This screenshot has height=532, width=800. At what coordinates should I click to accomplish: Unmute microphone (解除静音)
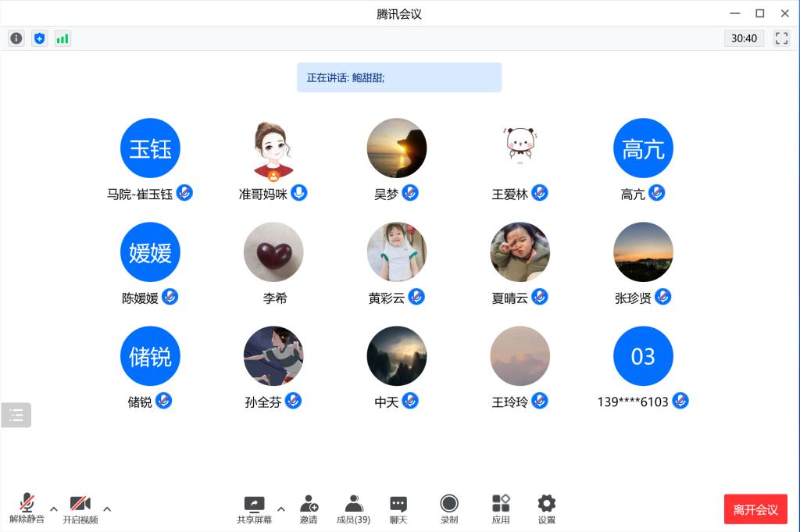click(27, 509)
